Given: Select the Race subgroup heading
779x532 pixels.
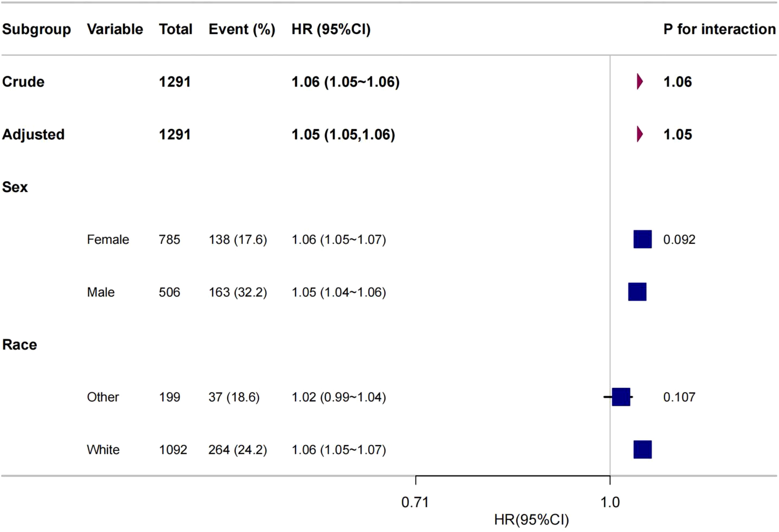Looking at the screenshot, I should pyautogui.click(x=19, y=345).
